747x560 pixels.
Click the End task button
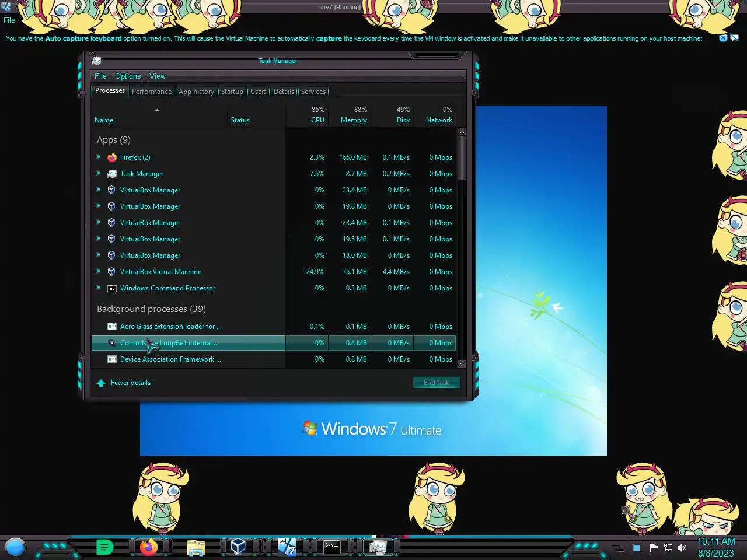click(437, 383)
